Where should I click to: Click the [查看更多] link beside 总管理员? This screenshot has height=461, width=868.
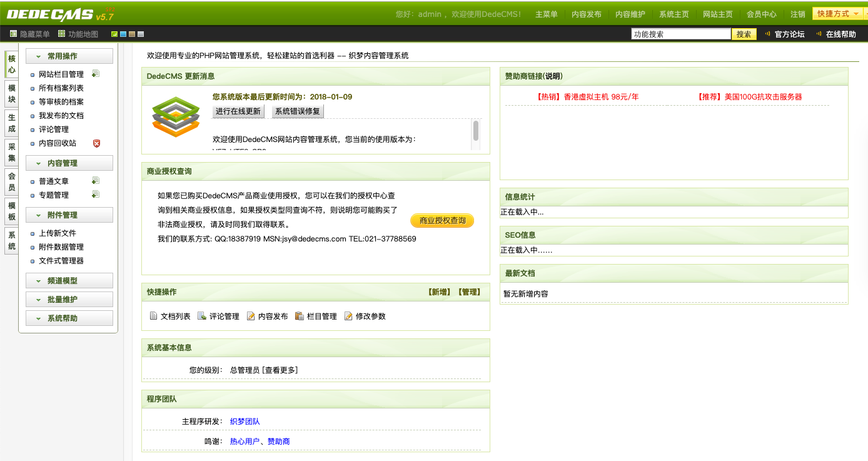[x=280, y=370]
